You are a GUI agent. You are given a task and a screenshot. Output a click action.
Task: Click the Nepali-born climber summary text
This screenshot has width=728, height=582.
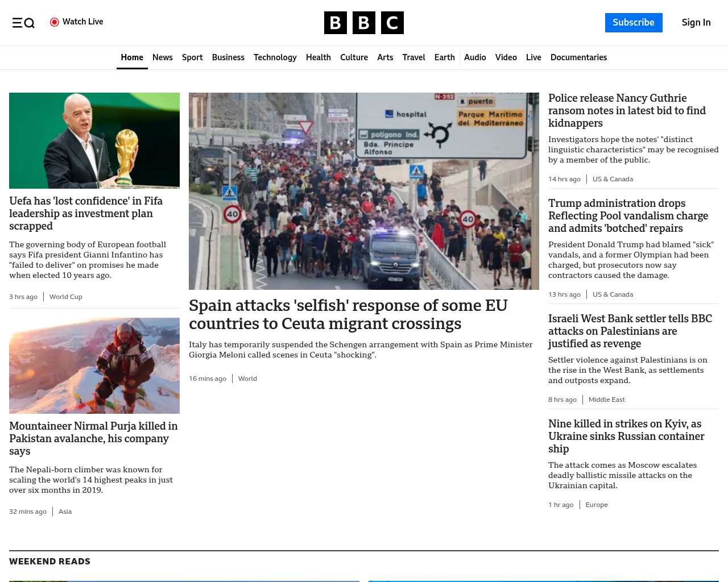(x=91, y=480)
